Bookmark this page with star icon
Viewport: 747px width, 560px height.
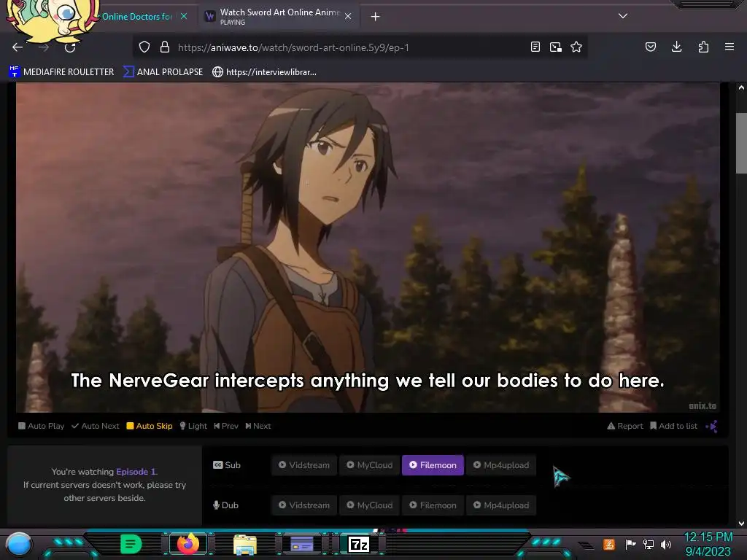[576, 47]
